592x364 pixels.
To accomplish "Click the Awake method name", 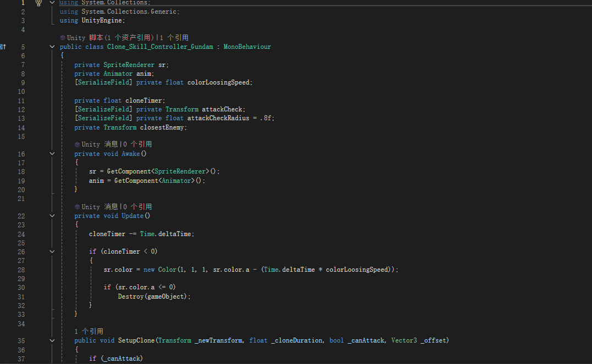I will point(131,154).
